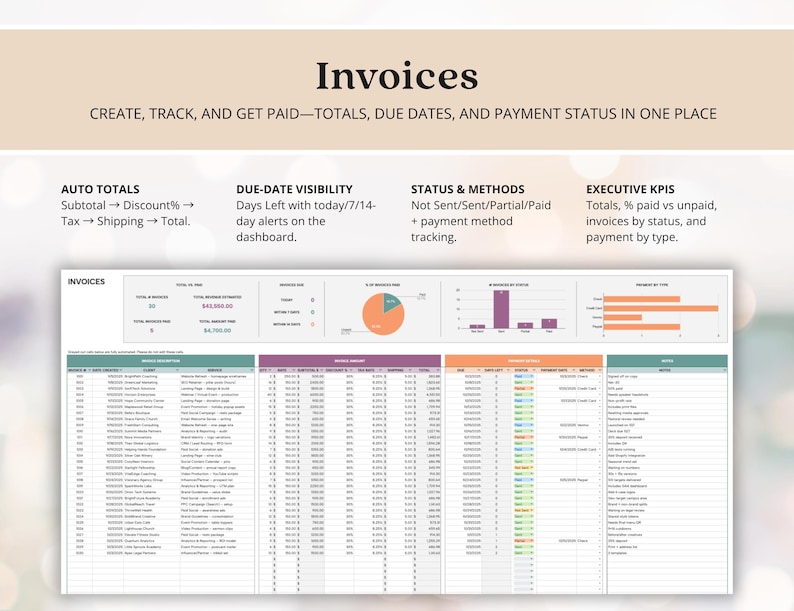Viewport: 794px width, 611px height.
Task: Open the DAYS LEFT column filter arrow
Action: coord(508,370)
